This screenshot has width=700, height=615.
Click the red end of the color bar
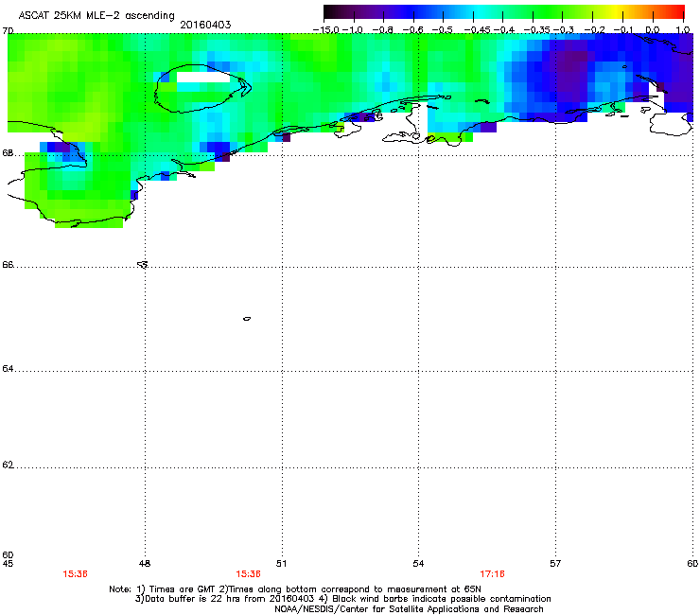point(676,11)
